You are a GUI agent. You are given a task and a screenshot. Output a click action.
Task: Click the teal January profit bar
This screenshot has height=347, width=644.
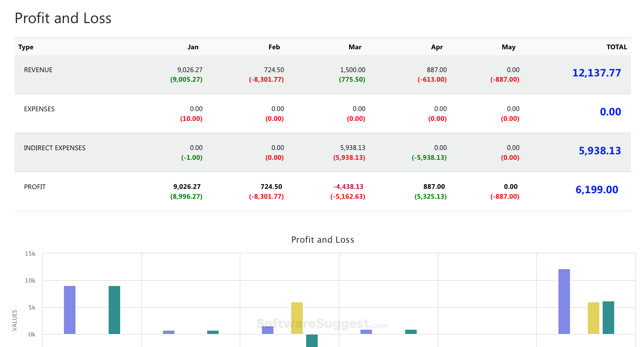click(114, 310)
